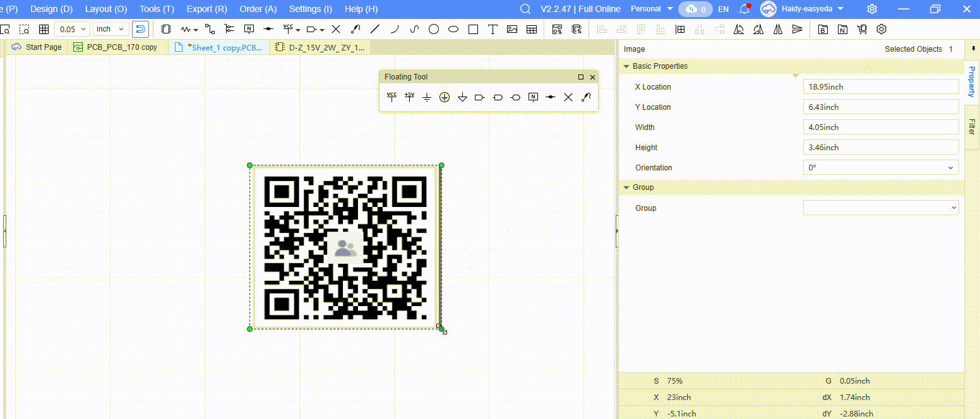This screenshot has width=980, height=419.
Task: Click the cloud sync counter button
Action: pyautogui.click(x=696, y=9)
